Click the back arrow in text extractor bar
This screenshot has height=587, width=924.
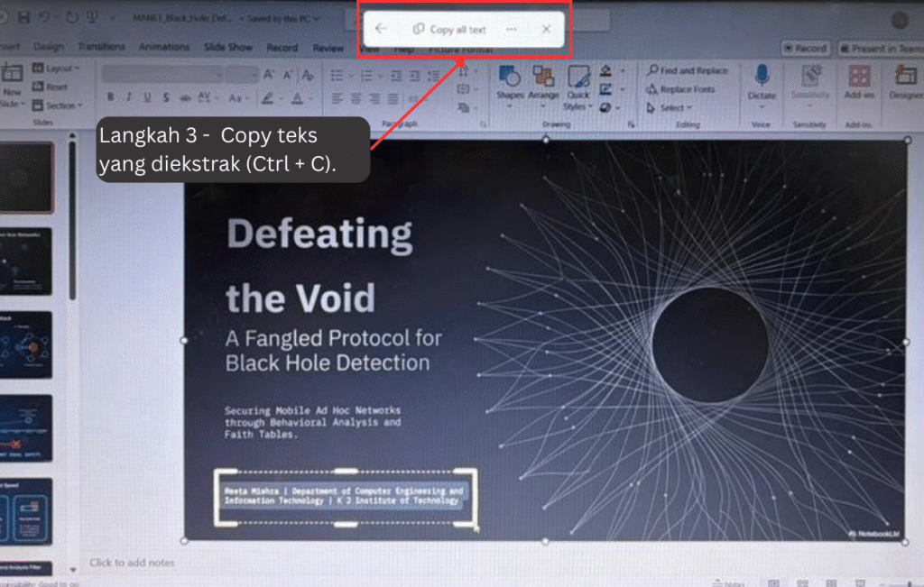pos(381,29)
